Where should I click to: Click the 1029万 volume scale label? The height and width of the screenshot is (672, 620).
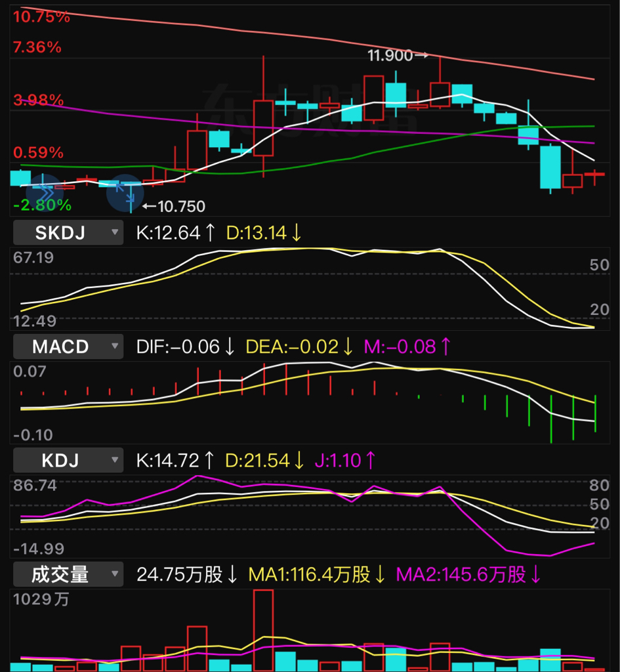click(41, 599)
